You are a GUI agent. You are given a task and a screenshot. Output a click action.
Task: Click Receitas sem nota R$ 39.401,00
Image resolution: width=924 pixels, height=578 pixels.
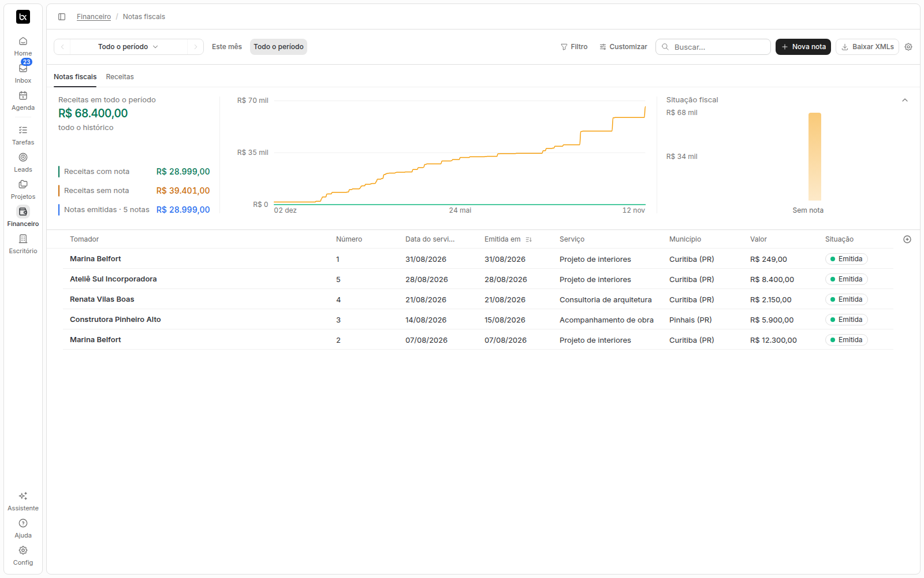(134, 191)
